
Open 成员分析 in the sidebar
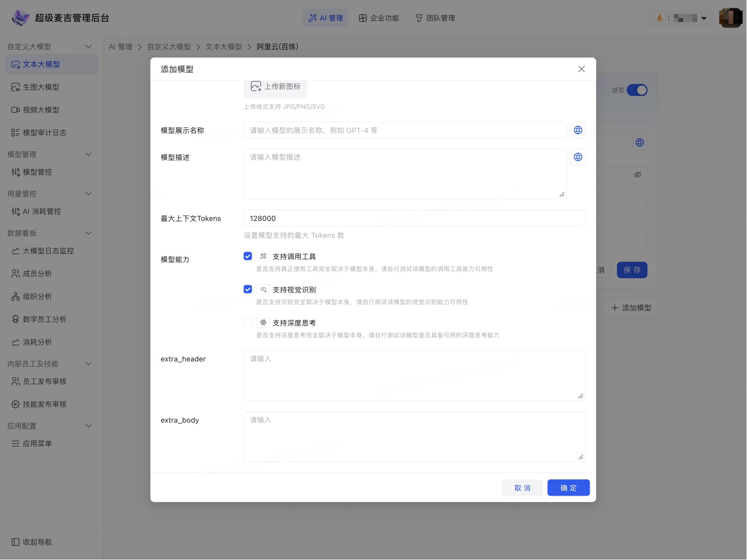tap(51, 274)
